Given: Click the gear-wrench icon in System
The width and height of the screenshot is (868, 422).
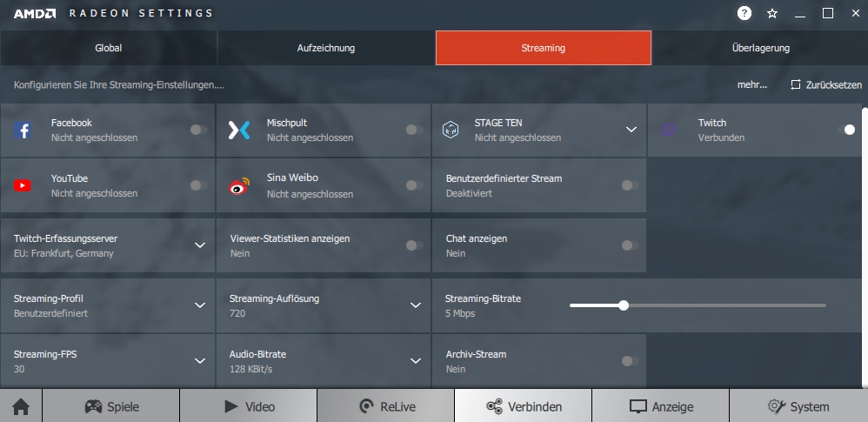Looking at the screenshot, I should 777,406.
